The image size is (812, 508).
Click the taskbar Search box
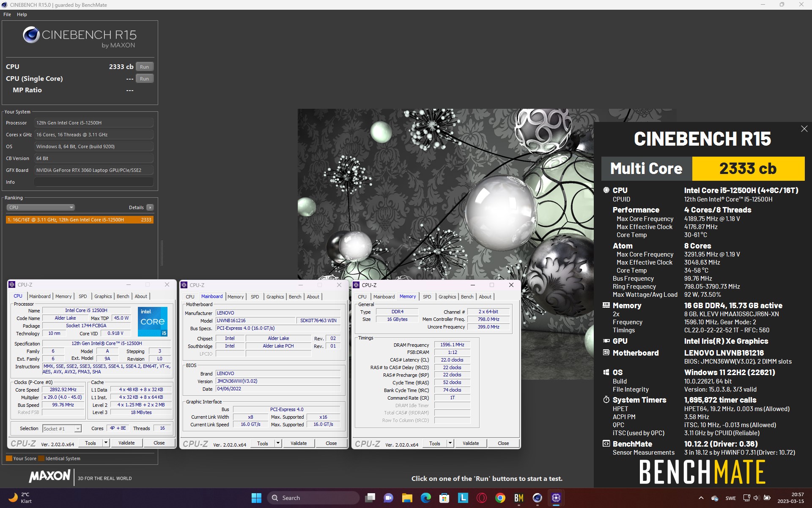(313, 498)
